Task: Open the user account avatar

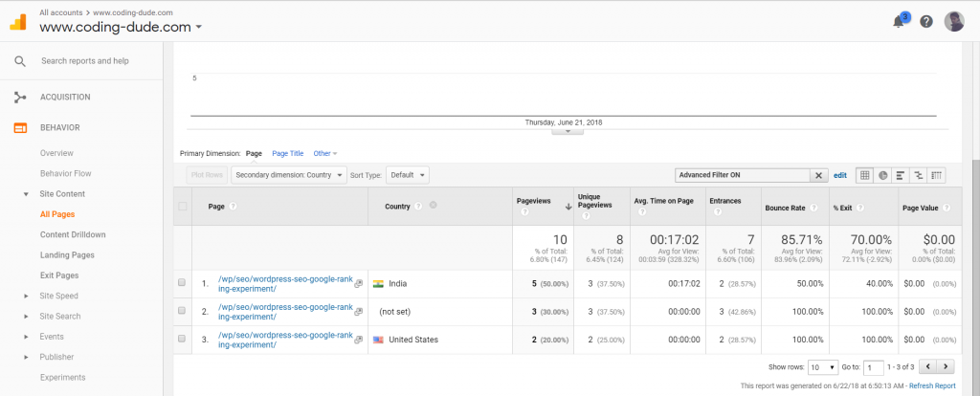Action: [954, 21]
